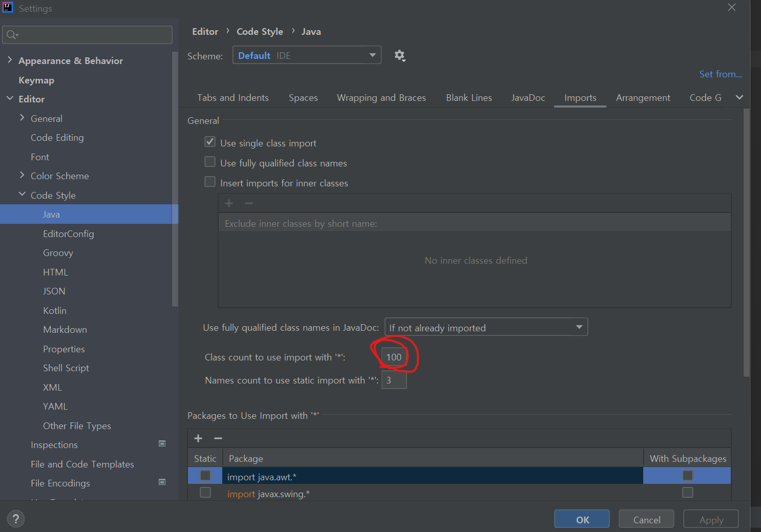The height and width of the screenshot is (532, 761).
Task: Close the Settings dialog with the X
Action: [732, 7]
